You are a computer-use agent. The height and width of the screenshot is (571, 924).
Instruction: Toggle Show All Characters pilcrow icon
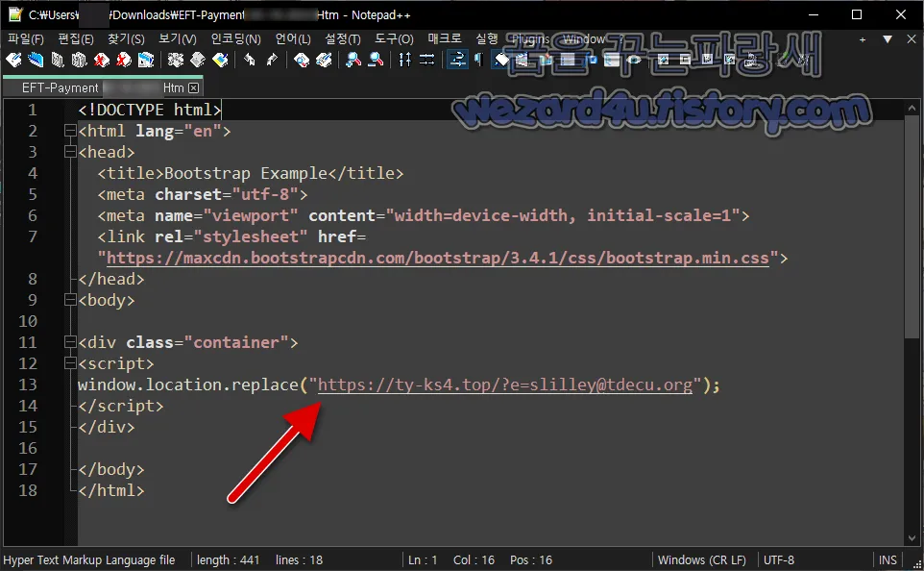point(478,60)
